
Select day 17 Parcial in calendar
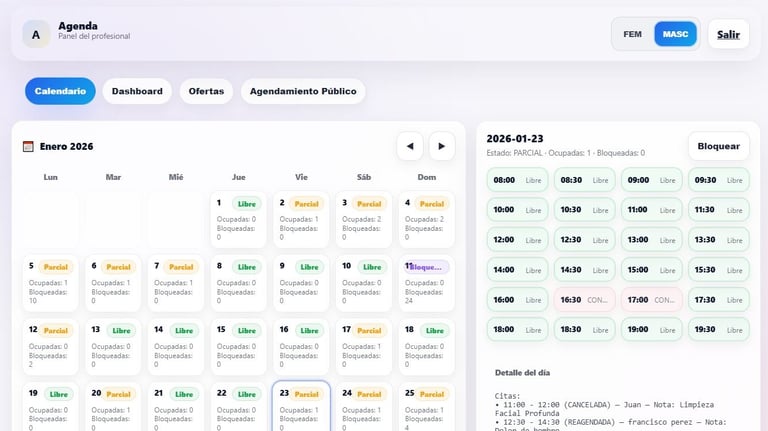point(364,347)
